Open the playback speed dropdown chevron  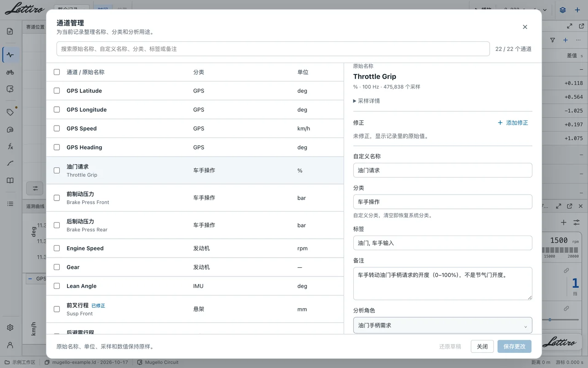pos(545,10)
